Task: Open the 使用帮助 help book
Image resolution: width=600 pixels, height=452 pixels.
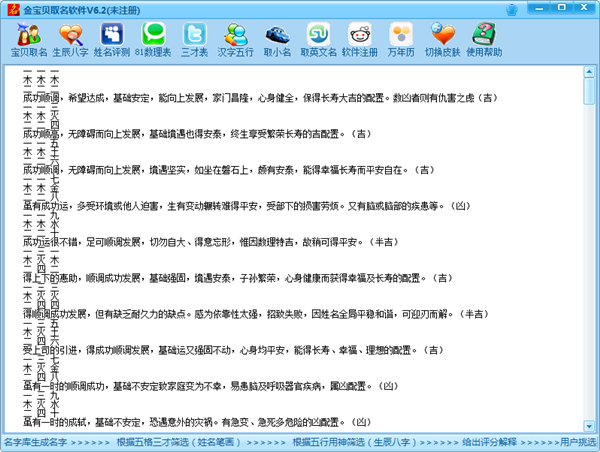Action: pos(484,40)
